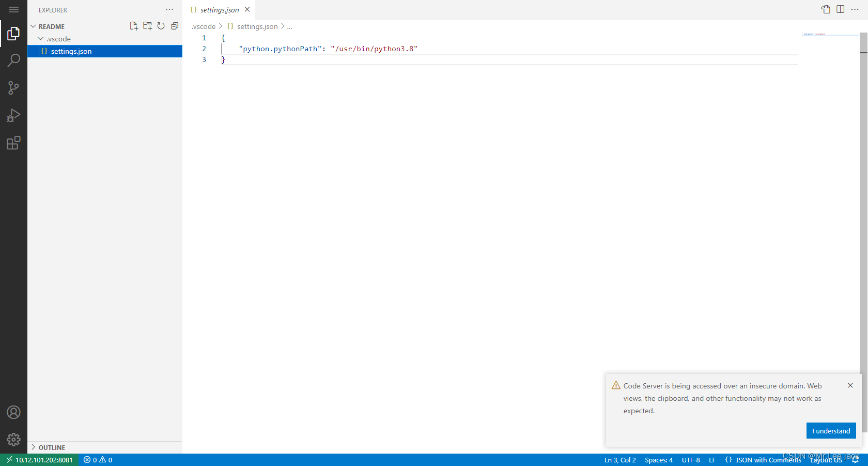This screenshot has height=466, width=868.
Task: Click the New Folder icon in explorer
Action: pos(147,26)
